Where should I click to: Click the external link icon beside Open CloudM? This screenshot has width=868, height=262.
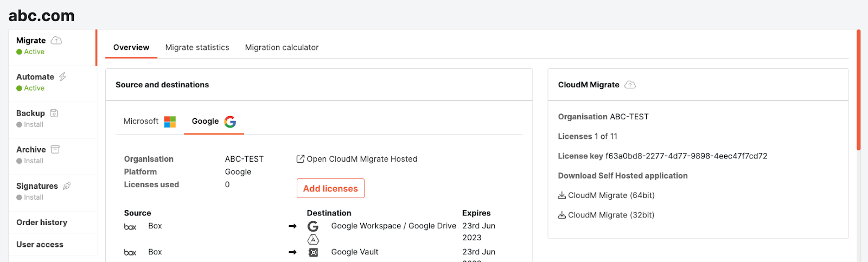301,159
